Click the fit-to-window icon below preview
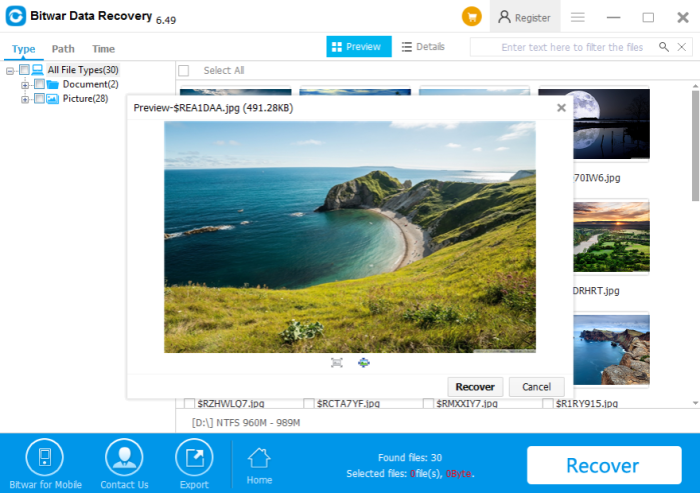This screenshot has height=493, width=700. [x=337, y=362]
